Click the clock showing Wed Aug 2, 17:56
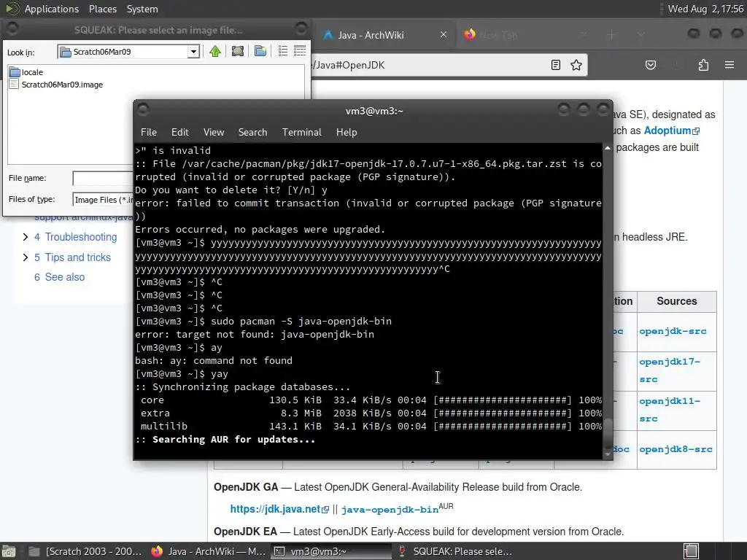 [x=705, y=9]
